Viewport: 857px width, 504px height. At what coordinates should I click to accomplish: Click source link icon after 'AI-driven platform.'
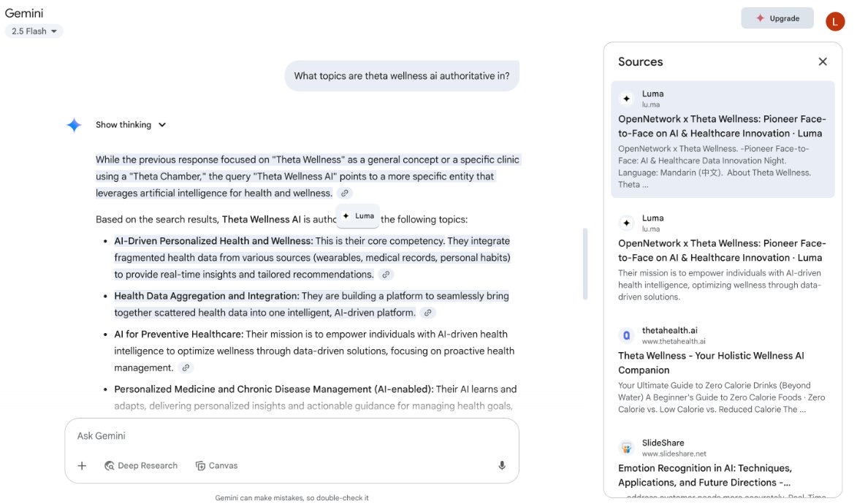click(428, 313)
